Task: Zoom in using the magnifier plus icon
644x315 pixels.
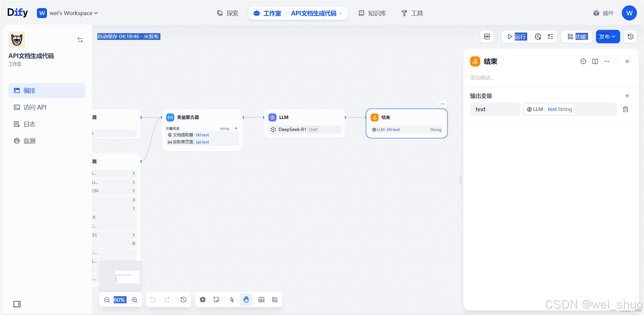Action: click(x=135, y=300)
